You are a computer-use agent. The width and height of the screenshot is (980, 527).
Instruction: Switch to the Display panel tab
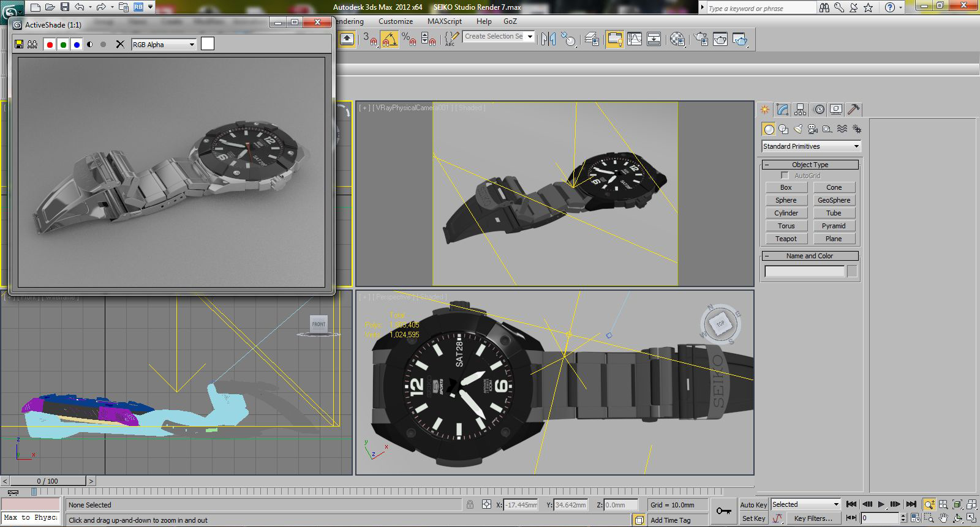tap(836, 110)
